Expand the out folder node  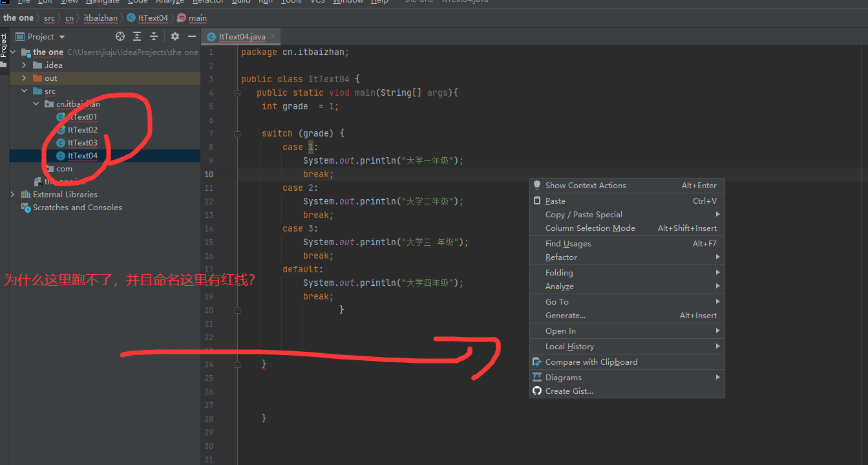click(x=25, y=78)
